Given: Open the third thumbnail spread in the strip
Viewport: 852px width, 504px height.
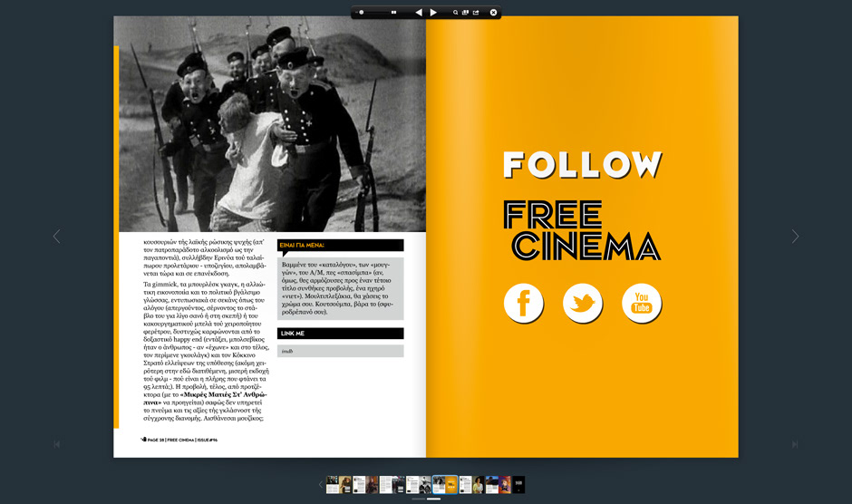Looking at the screenshot, I should [x=392, y=484].
